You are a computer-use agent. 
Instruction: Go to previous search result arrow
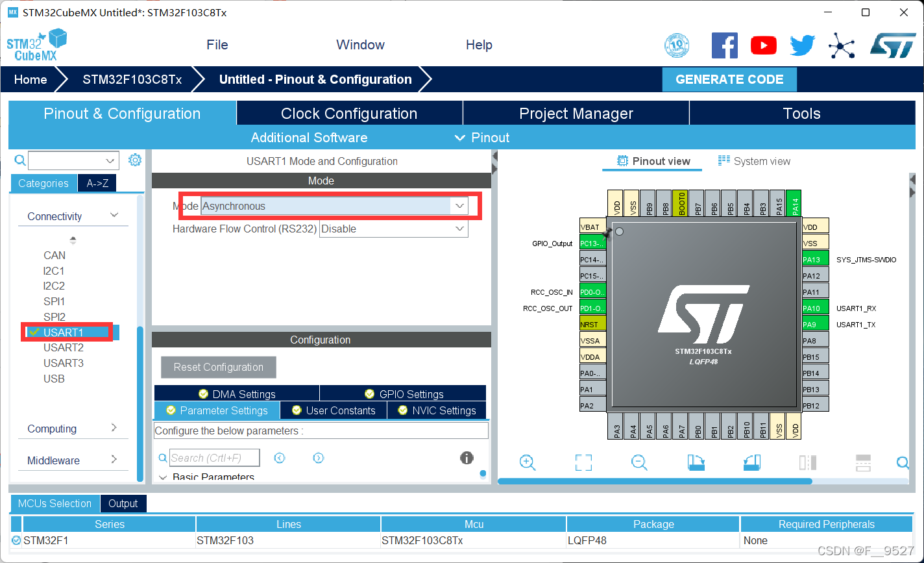tap(280, 458)
